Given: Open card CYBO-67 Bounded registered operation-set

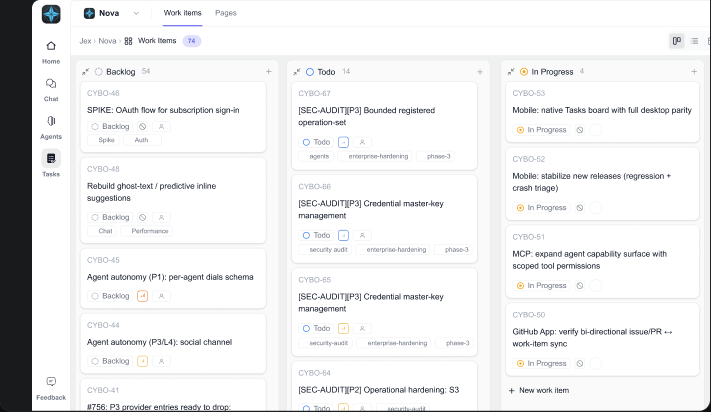Looking at the screenshot, I should pos(385,126).
